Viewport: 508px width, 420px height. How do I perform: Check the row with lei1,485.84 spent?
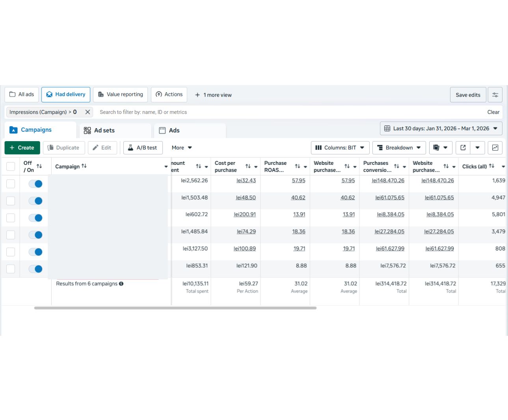pos(11,235)
